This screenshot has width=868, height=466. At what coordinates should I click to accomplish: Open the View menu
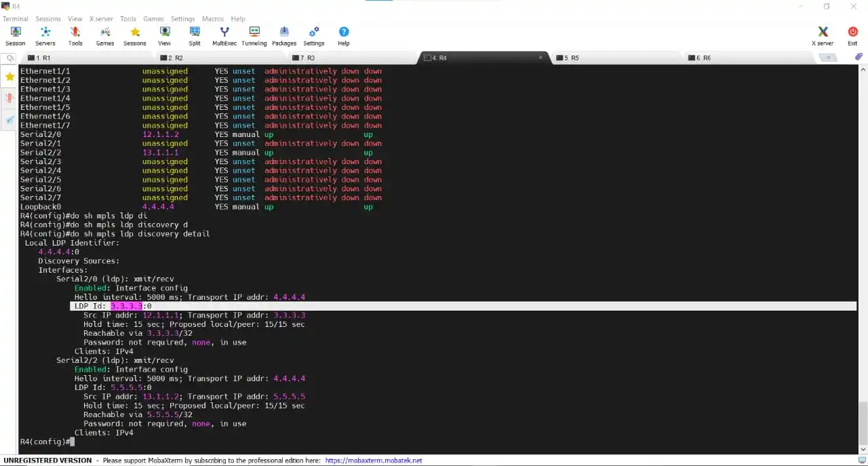point(75,19)
